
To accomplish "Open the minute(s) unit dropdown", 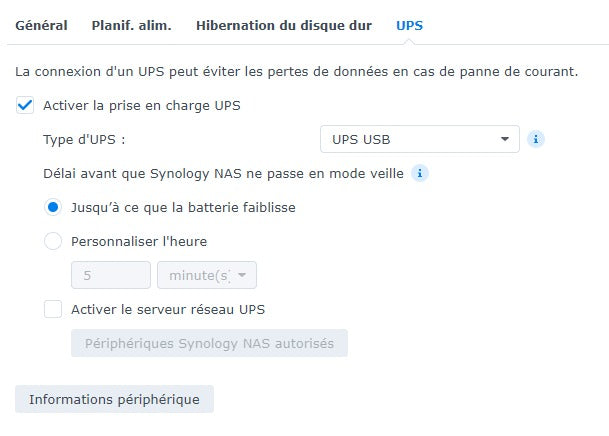I will pyautogui.click(x=206, y=275).
